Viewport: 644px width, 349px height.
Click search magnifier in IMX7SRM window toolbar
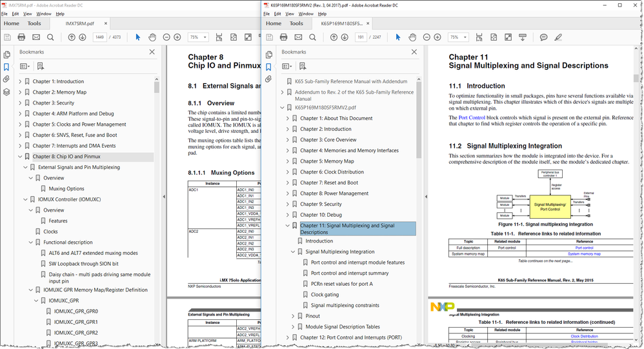pos(50,37)
